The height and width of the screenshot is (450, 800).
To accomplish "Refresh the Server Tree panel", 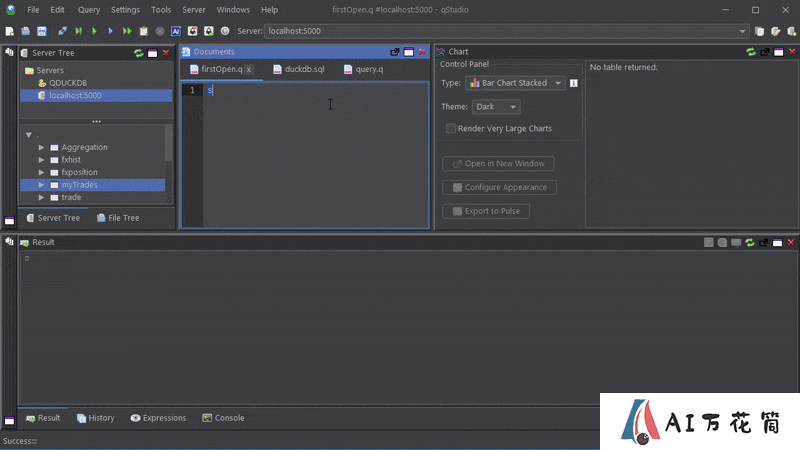I will tap(138, 53).
